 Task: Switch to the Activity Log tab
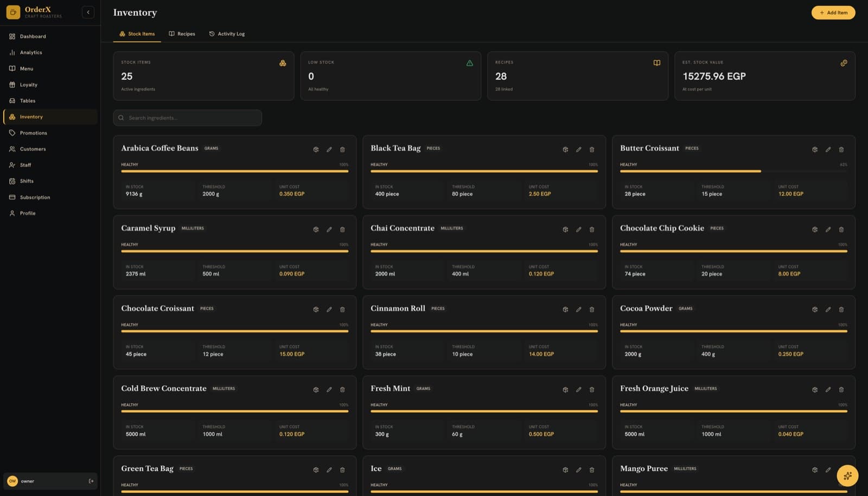(x=227, y=34)
